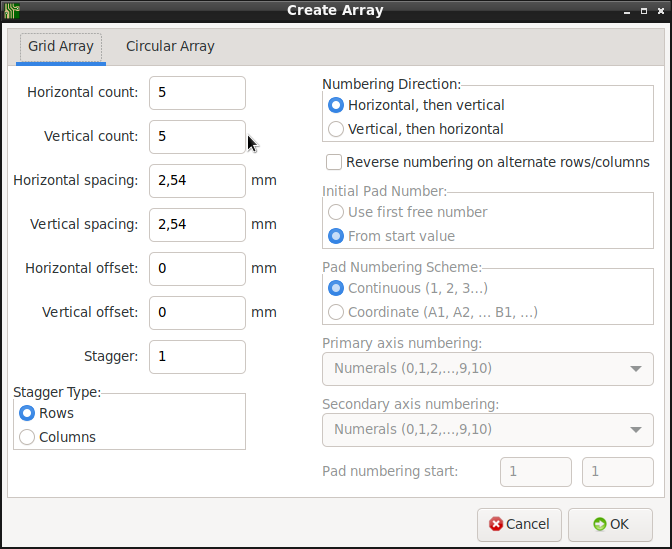
Task: Select the Grid Array tab
Action: click(61, 46)
